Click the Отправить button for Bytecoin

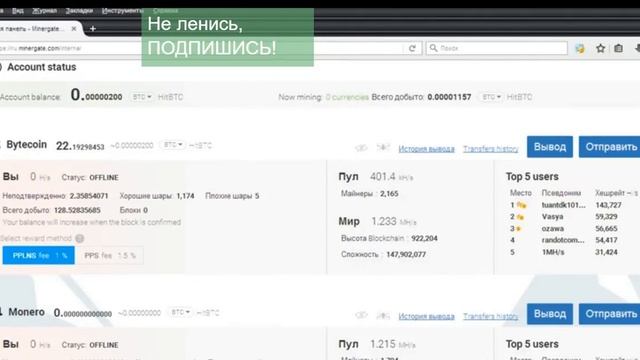[x=610, y=147]
